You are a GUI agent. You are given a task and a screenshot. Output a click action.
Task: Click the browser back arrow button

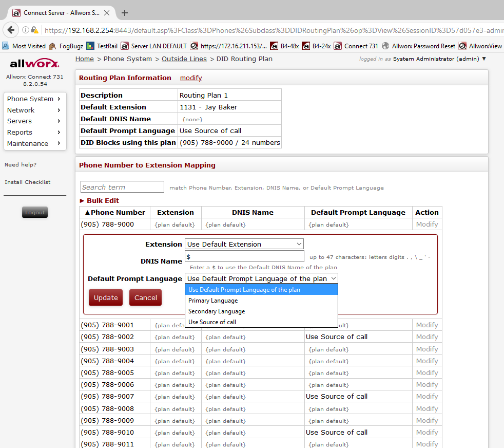pos(11,30)
